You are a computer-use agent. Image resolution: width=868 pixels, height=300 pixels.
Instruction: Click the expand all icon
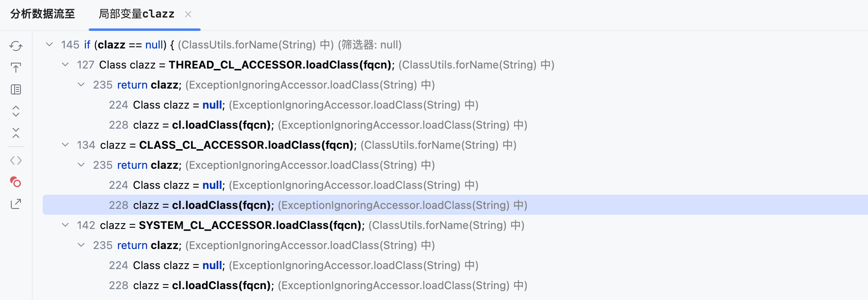coord(16,111)
